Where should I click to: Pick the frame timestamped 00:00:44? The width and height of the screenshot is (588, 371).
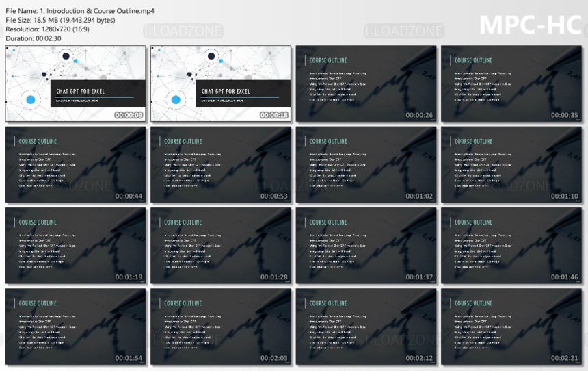click(75, 164)
